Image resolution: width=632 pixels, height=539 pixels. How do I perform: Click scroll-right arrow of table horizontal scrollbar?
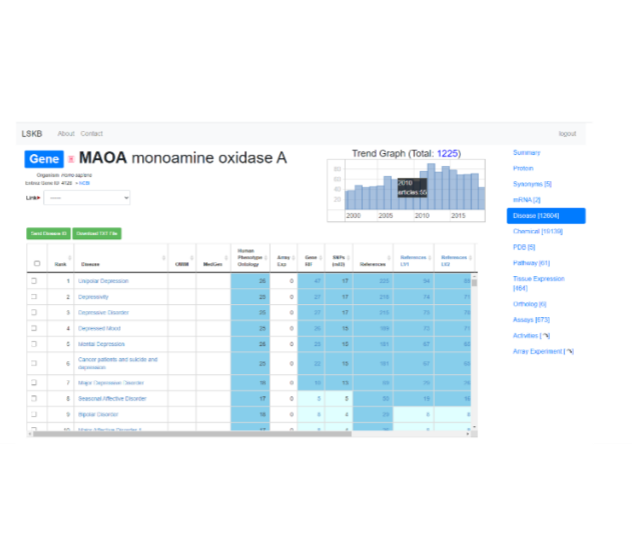pos(468,434)
